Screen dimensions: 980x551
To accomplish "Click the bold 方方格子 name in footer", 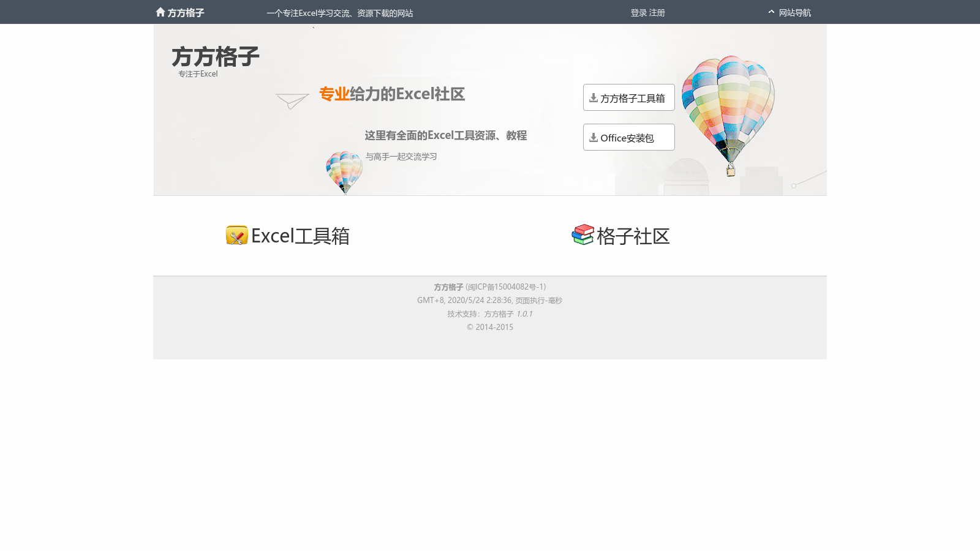I will (448, 287).
